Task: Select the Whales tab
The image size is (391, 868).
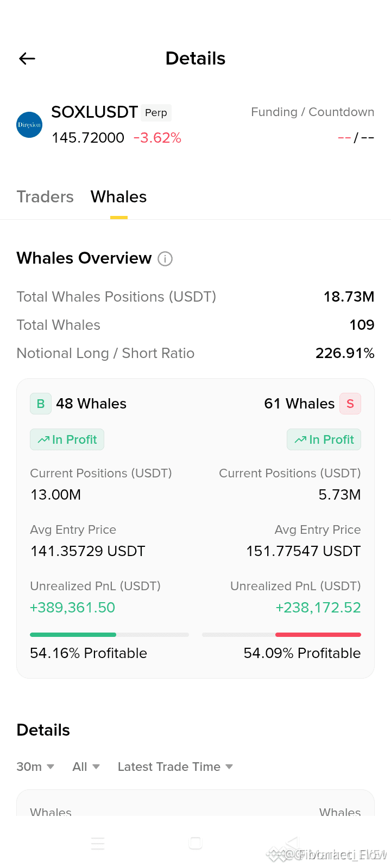Action: pyautogui.click(x=119, y=196)
